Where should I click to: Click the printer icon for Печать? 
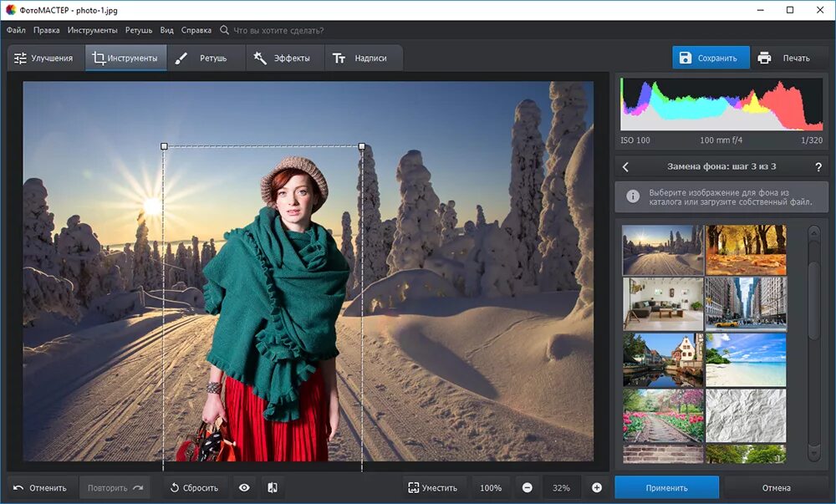(x=764, y=58)
